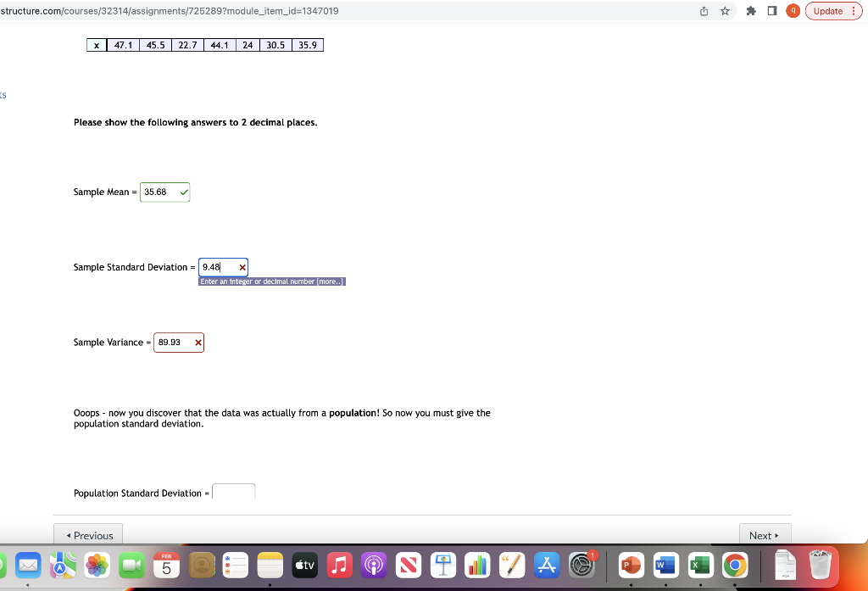The height and width of the screenshot is (591, 868).
Task: Open Contacts from the dock
Action: point(202,566)
